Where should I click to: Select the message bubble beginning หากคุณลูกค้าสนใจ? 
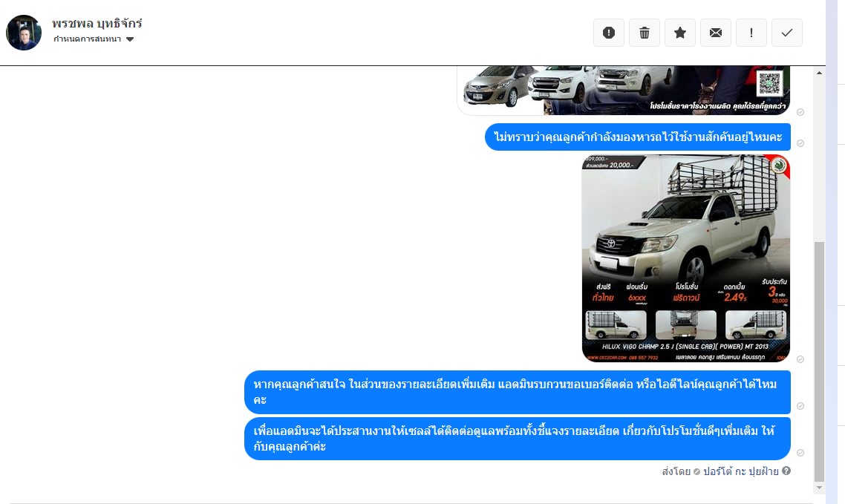[x=518, y=392]
